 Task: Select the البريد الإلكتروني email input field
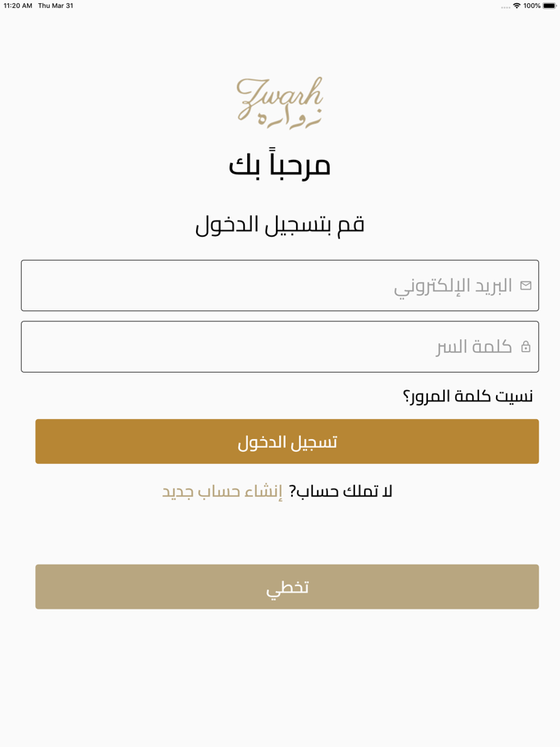pyautogui.click(x=280, y=285)
